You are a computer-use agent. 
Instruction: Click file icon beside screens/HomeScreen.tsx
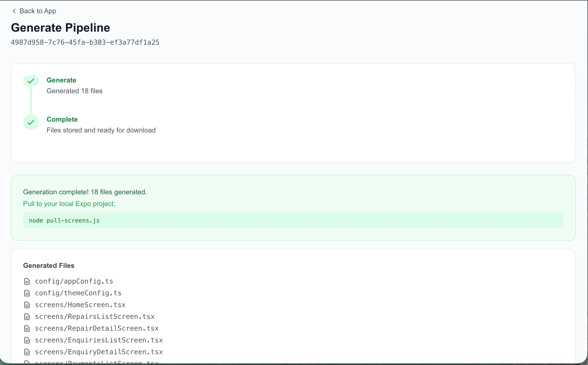[x=27, y=305]
